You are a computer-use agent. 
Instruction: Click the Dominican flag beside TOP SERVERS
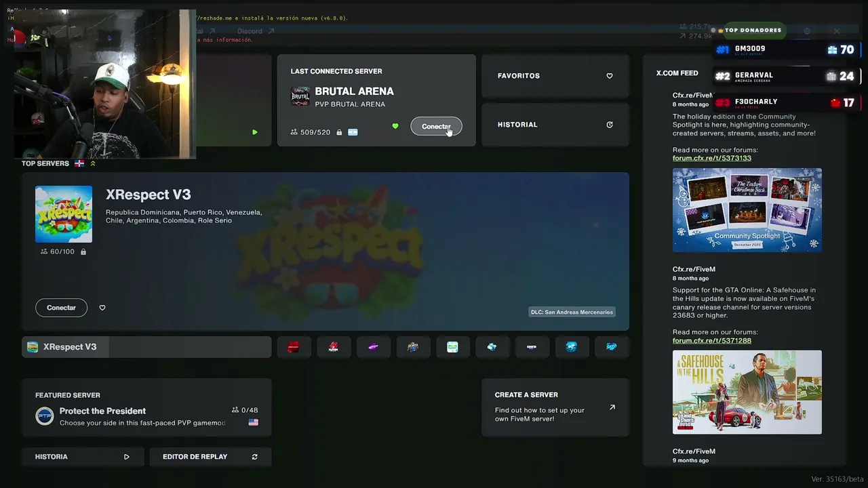79,163
